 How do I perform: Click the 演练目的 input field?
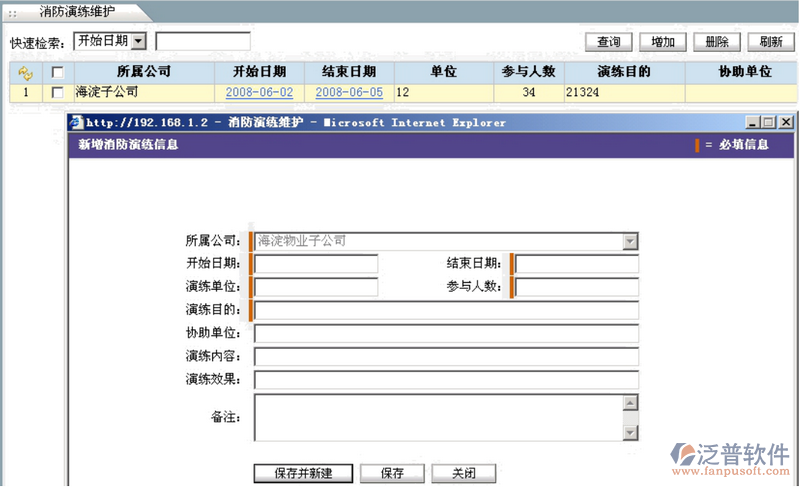point(446,310)
